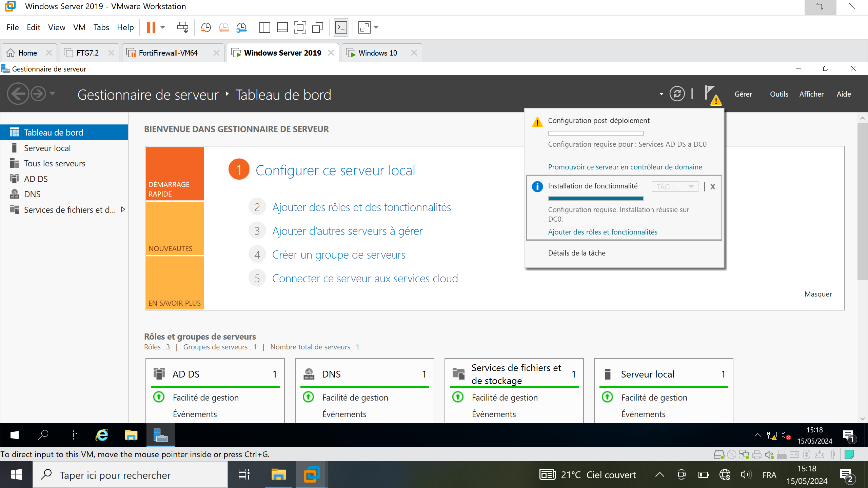868x488 pixels.
Task: Revert VM to previous snapshot icon
Action: [224, 27]
